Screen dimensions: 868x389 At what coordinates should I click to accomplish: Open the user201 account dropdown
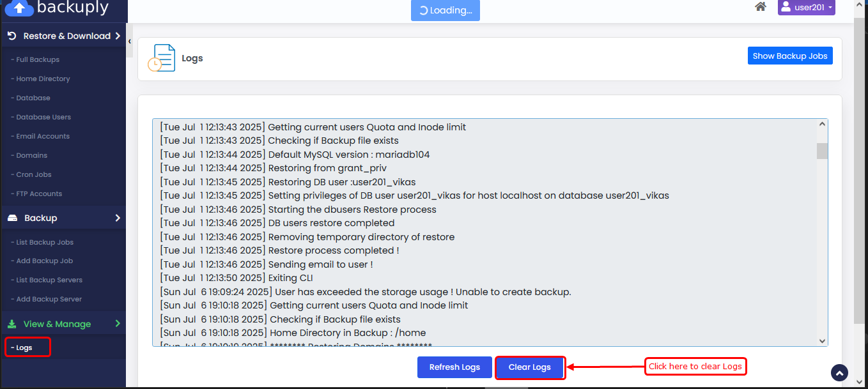click(806, 8)
